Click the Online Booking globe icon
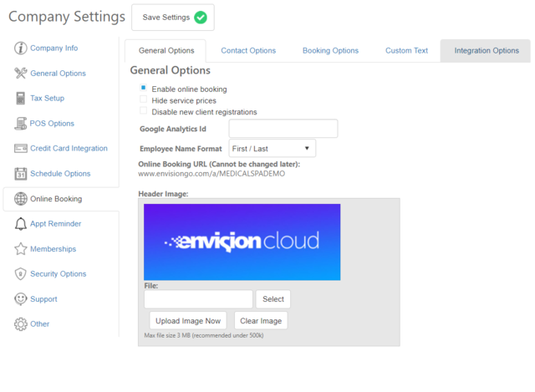The image size is (535, 392). [20, 199]
